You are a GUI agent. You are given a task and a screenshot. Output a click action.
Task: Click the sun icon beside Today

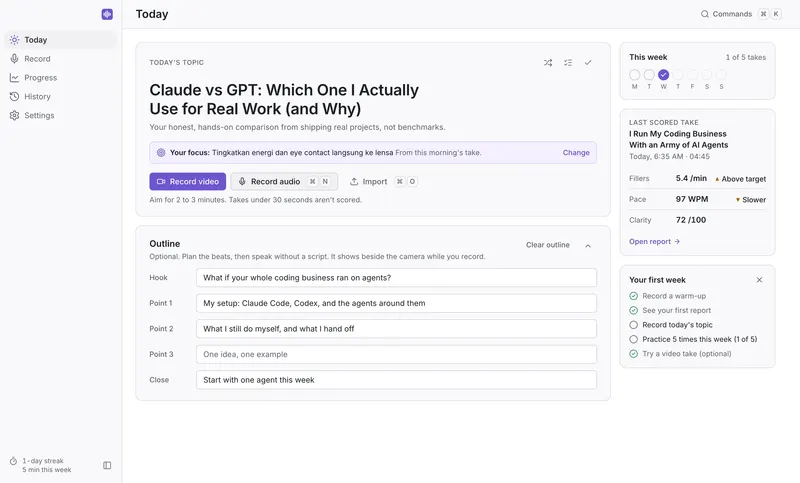[x=14, y=40]
